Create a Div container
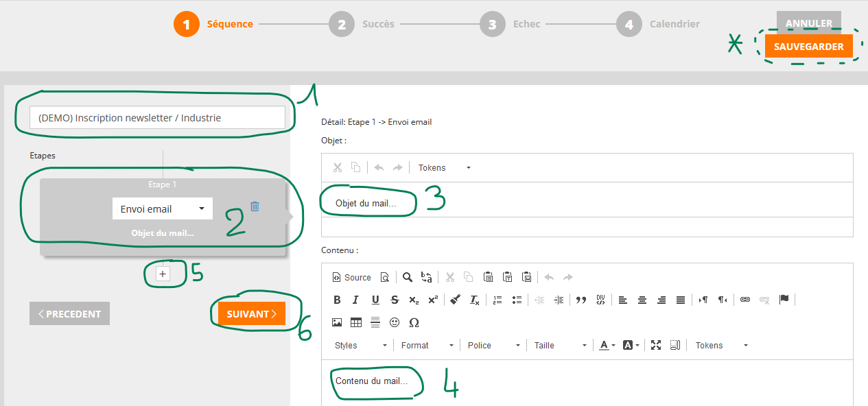Viewport: 868px width, 406px height. point(600,300)
